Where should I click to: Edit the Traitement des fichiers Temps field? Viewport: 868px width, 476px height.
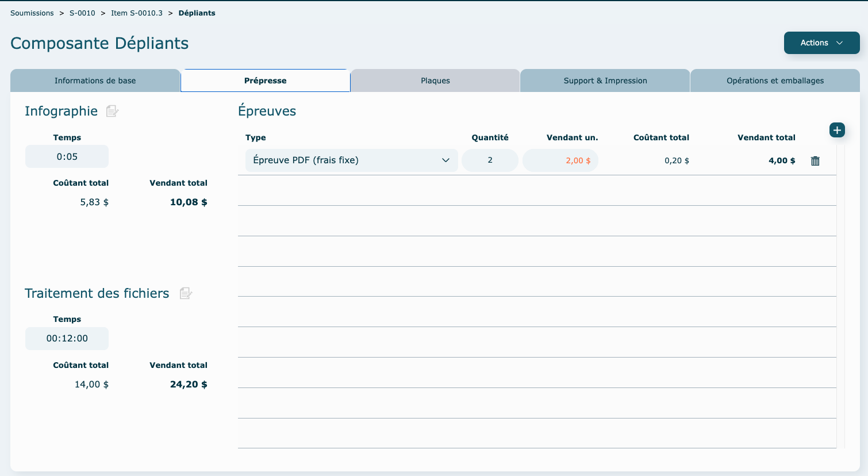click(67, 339)
